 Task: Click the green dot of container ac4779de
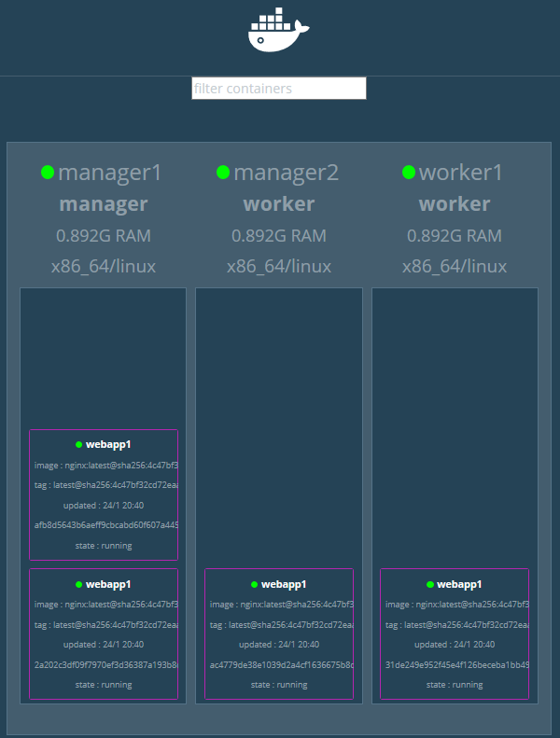click(255, 584)
